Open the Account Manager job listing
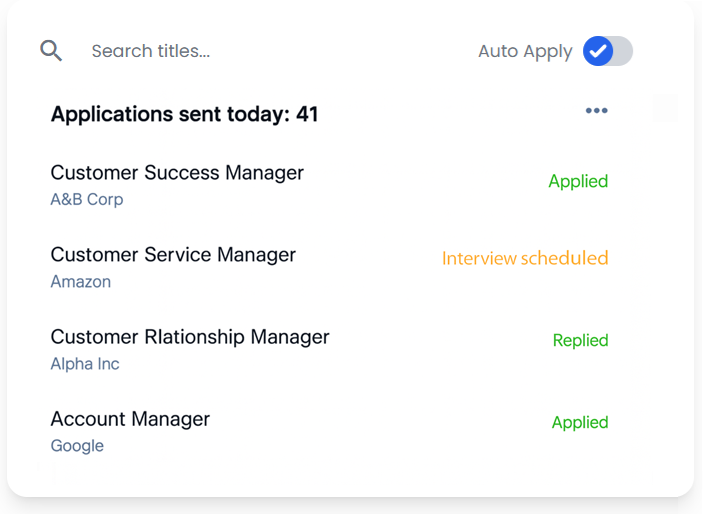Screen dimensions: 711x514 pos(130,419)
